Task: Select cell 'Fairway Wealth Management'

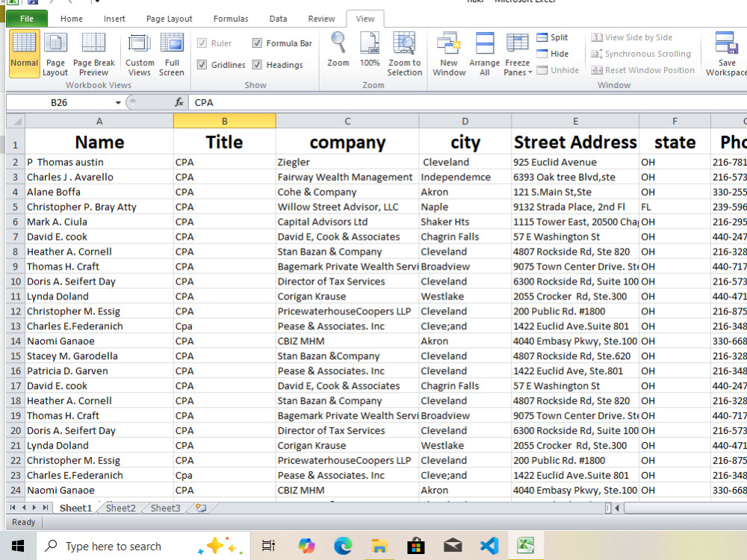Action: (347, 177)
